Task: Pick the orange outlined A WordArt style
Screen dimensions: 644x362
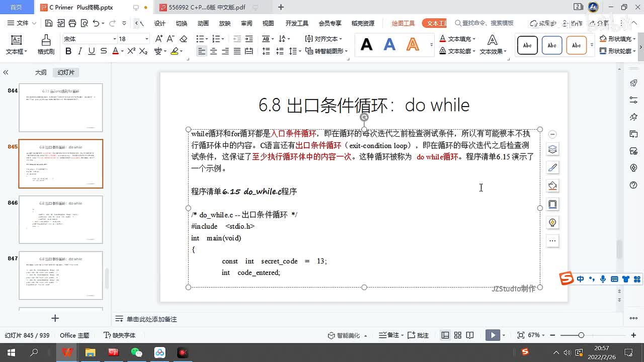Action: coord(413,45)
